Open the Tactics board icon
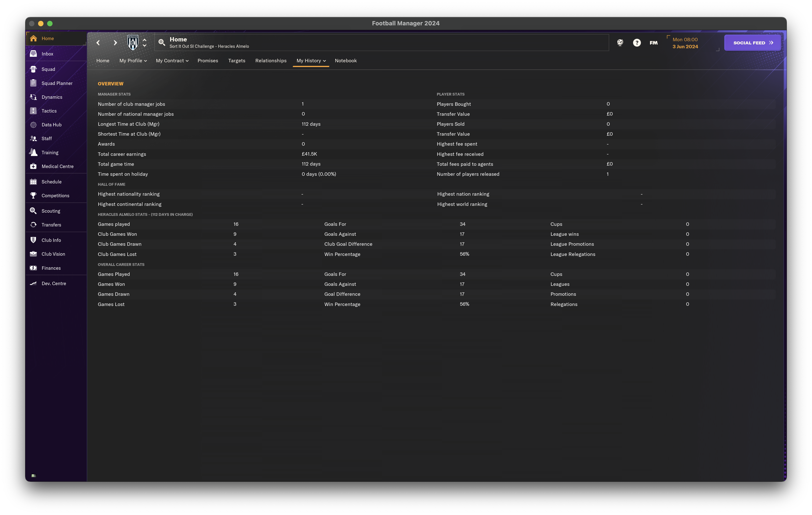Image resolution: width=812 pixels, height=515 pixels. coord(33,111)
